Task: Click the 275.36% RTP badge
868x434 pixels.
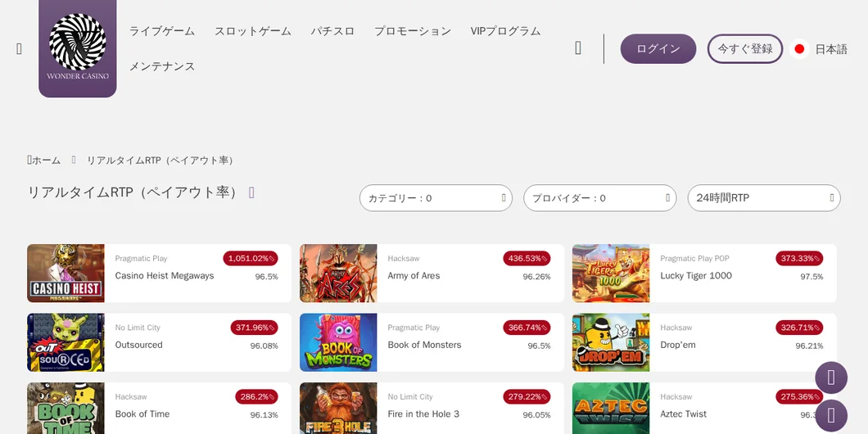Action: [x=799, y=397]
